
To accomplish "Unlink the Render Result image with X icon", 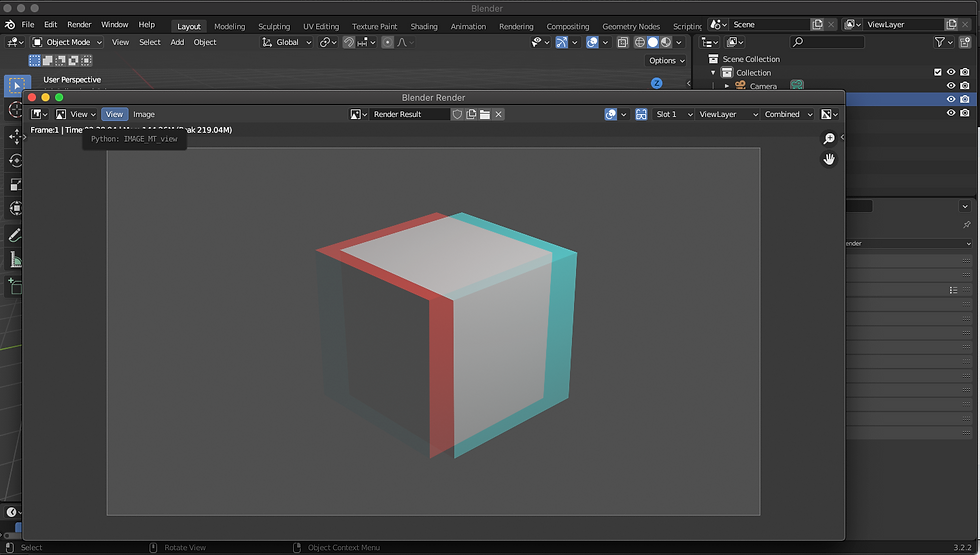I will 498,114.
